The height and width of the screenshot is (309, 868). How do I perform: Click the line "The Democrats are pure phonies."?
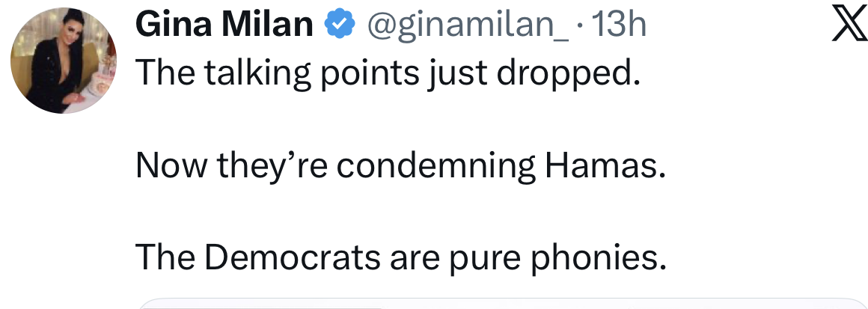pos(400,257)
